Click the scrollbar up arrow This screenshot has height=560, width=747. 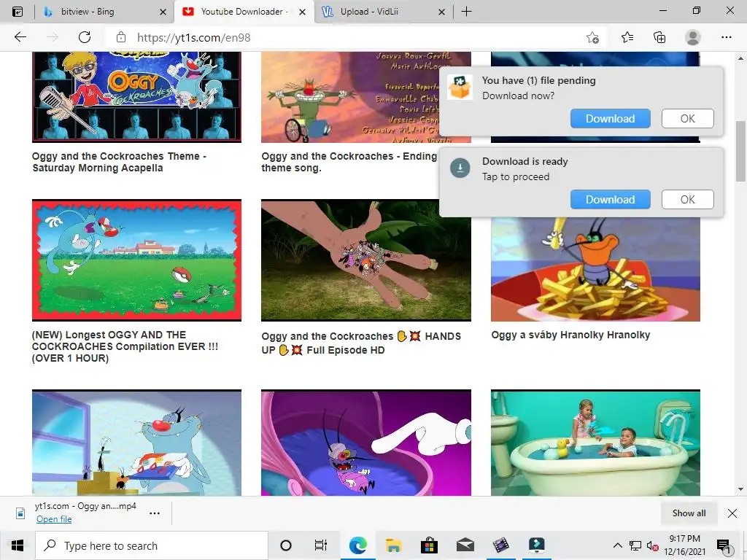(x=740, y=58)
